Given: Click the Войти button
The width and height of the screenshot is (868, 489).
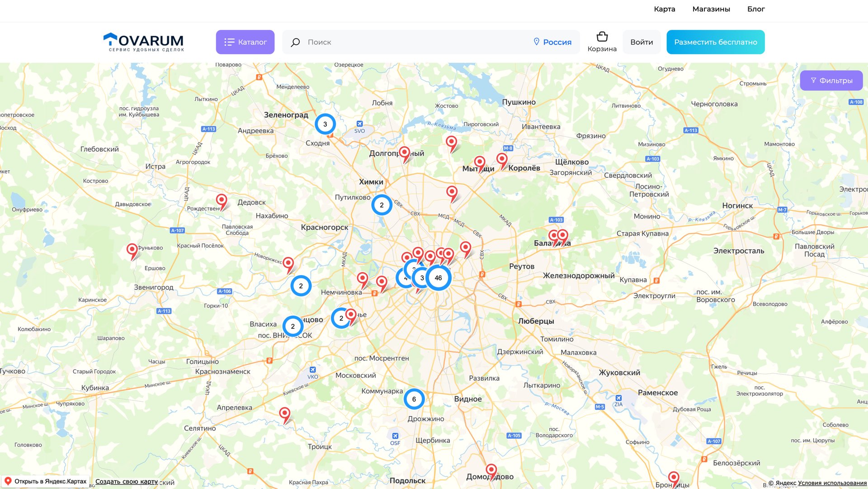Looking at the screenshot, I should pyautogui.click(x=641, y=42).
